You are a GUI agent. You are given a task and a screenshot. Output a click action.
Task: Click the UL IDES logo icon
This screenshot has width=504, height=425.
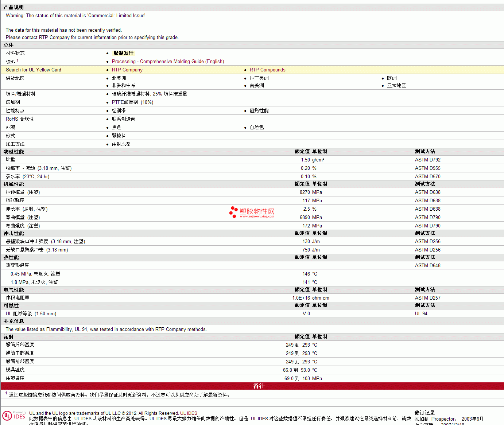point(14,416)
